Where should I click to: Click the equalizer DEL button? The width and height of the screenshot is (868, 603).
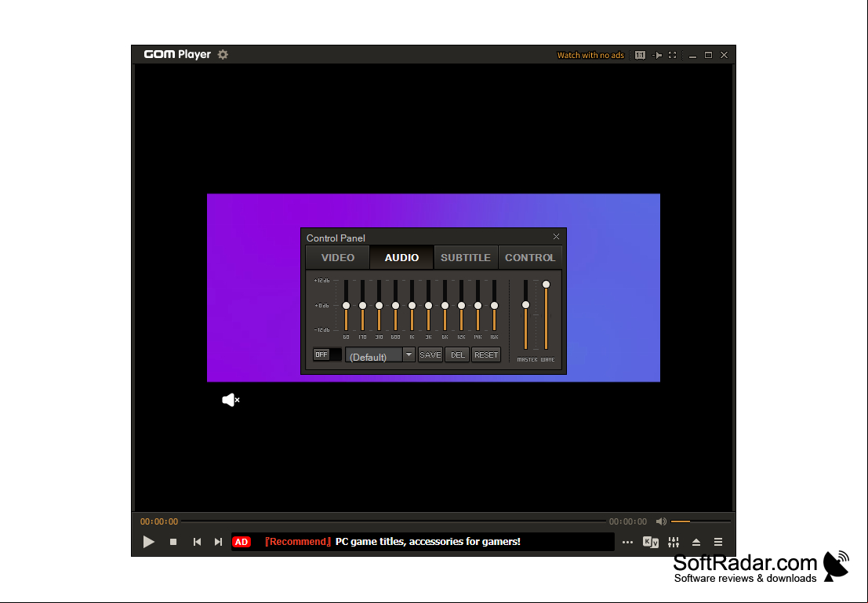pyautogui.click(x=457, y=355)
